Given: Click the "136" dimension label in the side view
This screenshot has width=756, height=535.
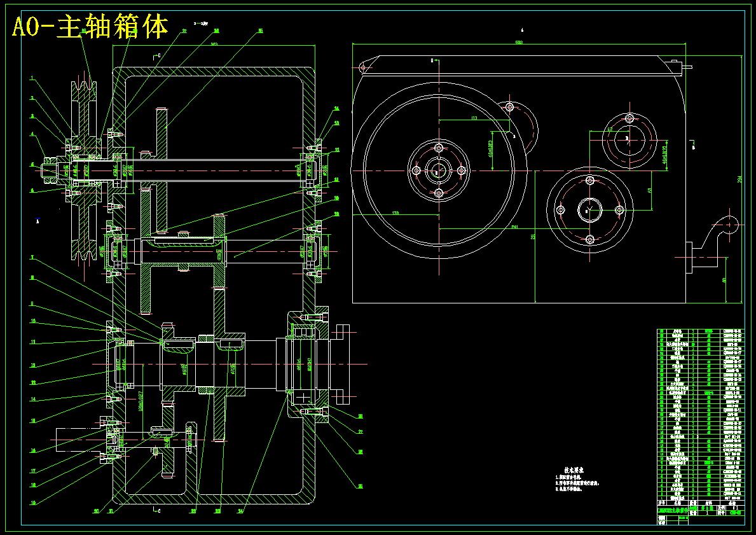Looking at the screenshot, I should 395,212.
